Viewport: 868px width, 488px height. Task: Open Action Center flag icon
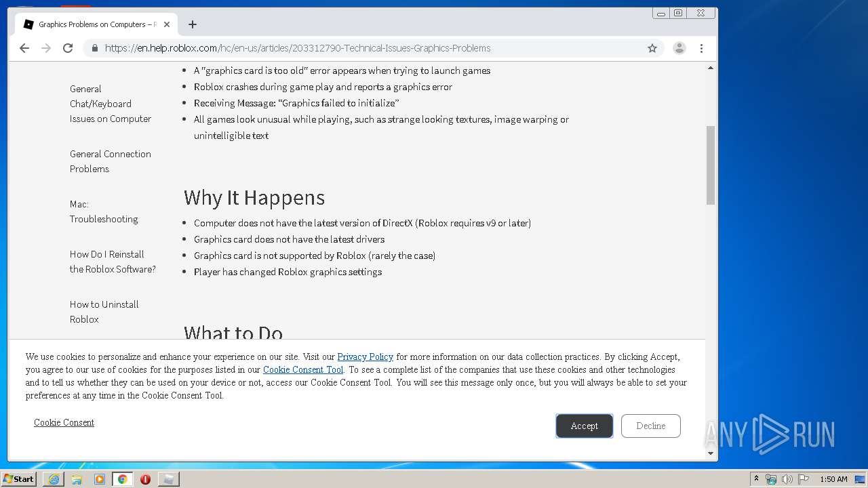(804, 479)
